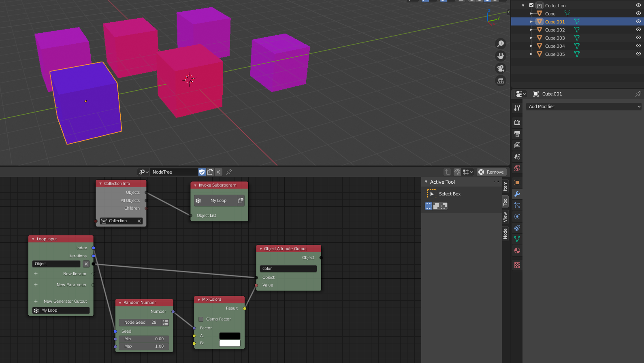Open the Output properties tab icon

(517, 134)
